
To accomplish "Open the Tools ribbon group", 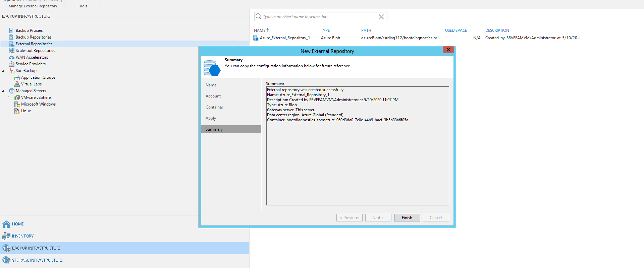I will tap(83, 6).
